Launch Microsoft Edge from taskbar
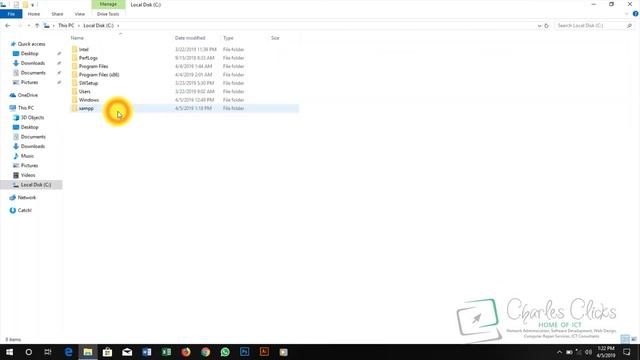Screen dimensions: 640x360 pos(69,352)
